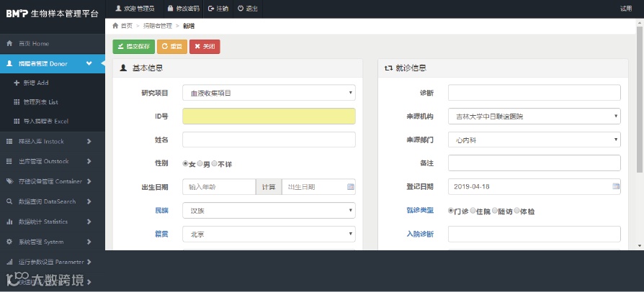Choose 门诊 as visit type
Image resolution: width=644 pixels, height=292 pixels.
pos(450,211)
